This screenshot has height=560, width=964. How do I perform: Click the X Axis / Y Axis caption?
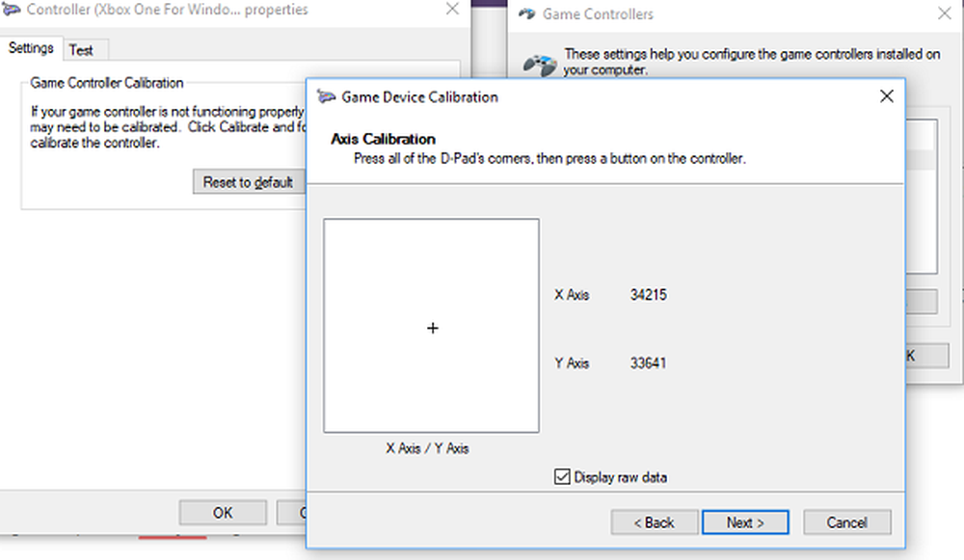coord(427,448)
